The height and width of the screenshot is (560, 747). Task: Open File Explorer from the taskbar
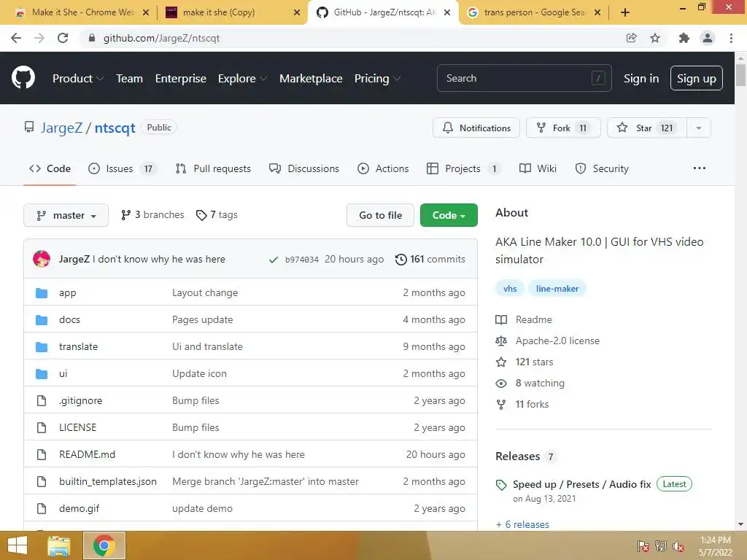pyautogui.click(x=59, y=545)
